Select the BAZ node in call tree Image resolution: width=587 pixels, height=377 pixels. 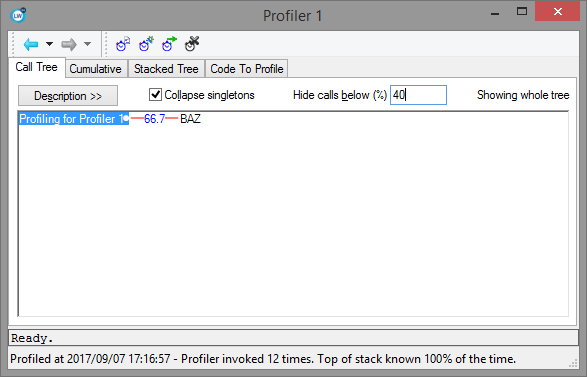tap(191, 119)
